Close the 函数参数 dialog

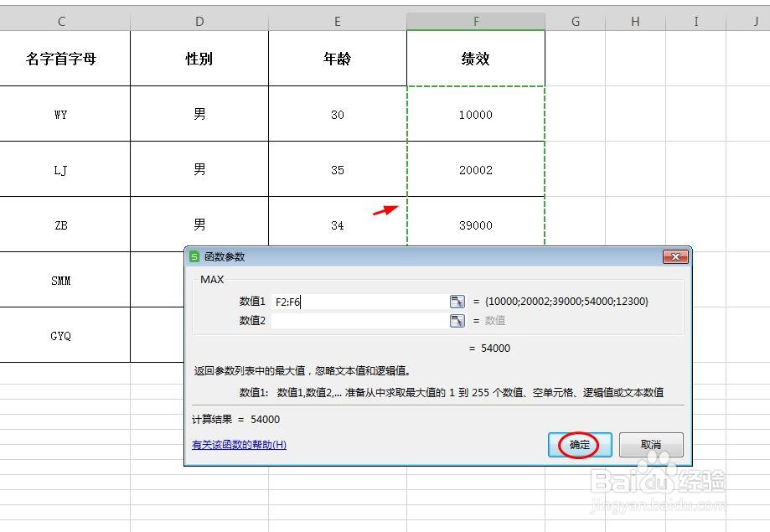point(675,257)
